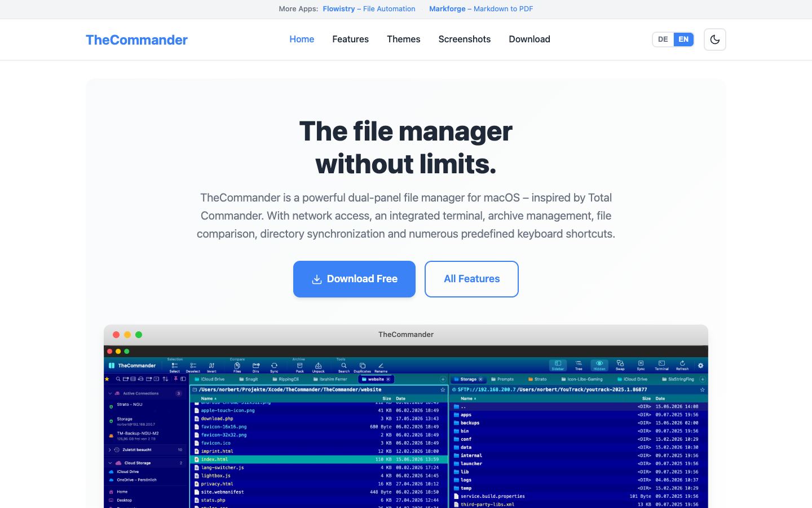Go to Themes in the navigation bar
Image resolution: width=812 pixels, height=508 pixels.
tap(404, 40)
